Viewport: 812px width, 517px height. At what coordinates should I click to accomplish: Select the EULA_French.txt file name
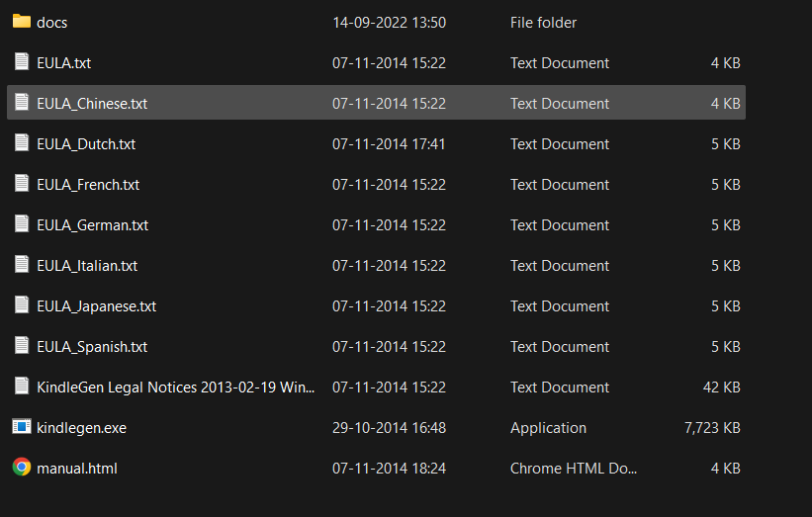pos(88,185)
